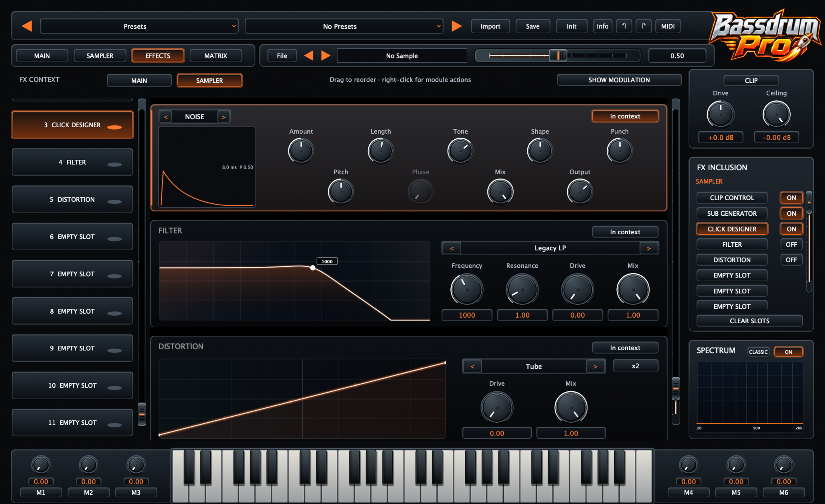Click the M1 macro knob

click(41, 465)
